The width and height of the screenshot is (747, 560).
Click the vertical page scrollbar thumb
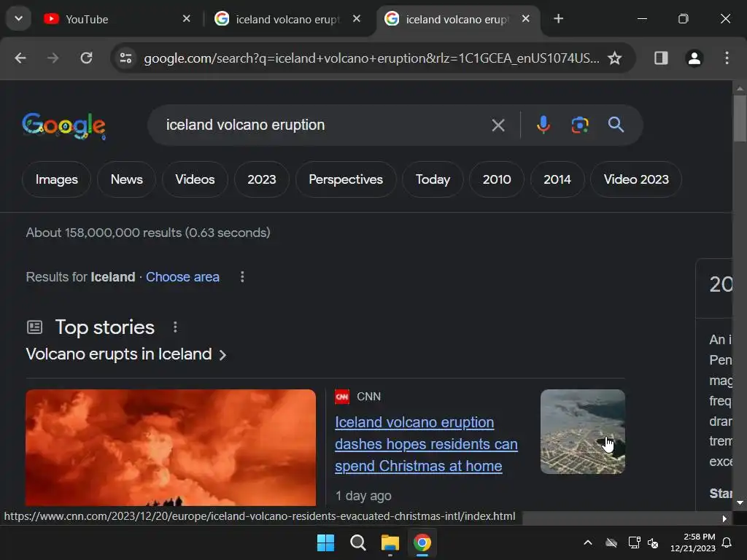pyautogui.click(x=740, y=118)
